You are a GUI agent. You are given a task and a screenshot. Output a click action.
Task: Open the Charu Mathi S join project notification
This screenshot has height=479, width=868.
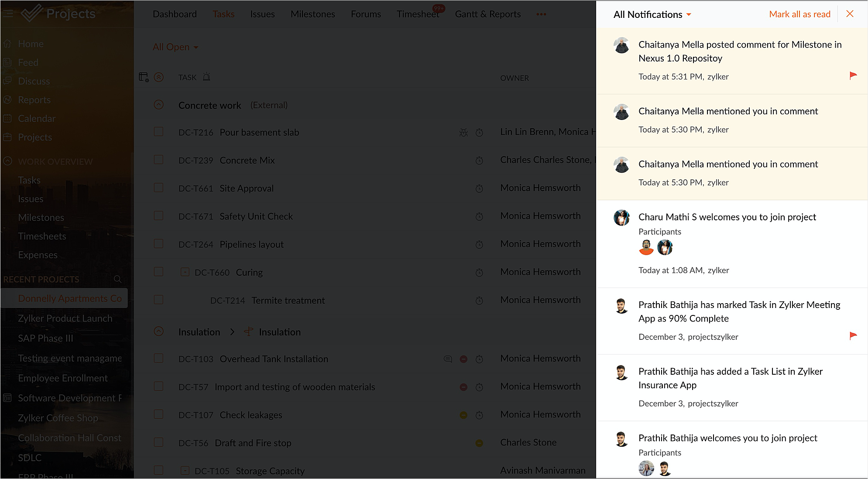727,217
